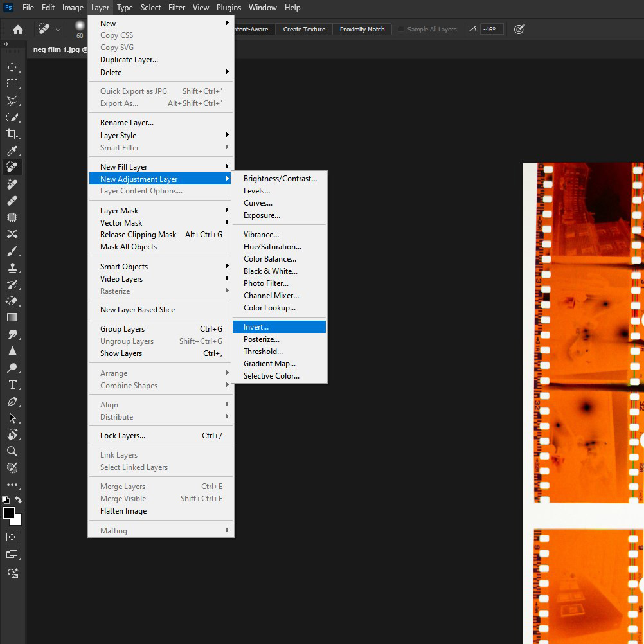Viewport: 644px width, 644px height.
Task: Select the Polygonal Lasso tool
Action: click(12, 101)
